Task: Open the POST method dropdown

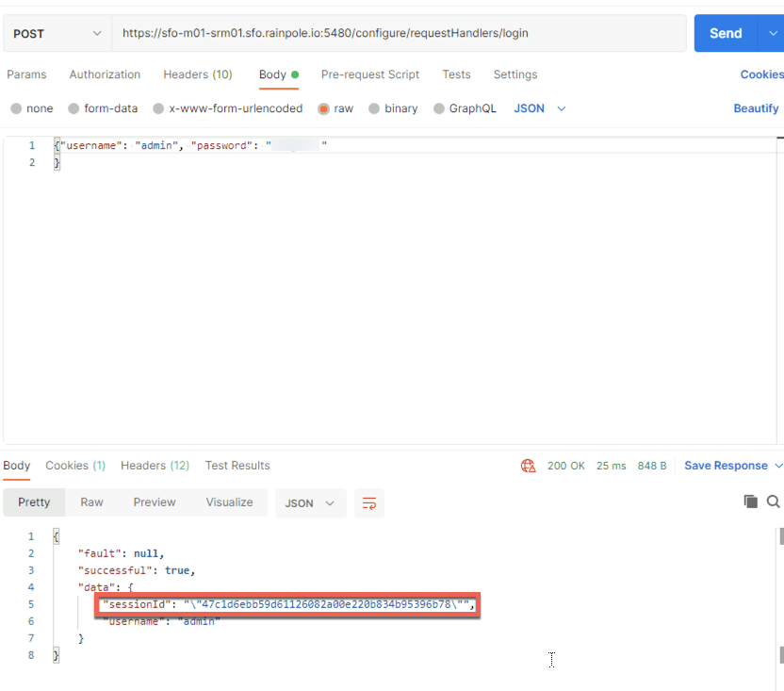Action: [x=57, y=33]
